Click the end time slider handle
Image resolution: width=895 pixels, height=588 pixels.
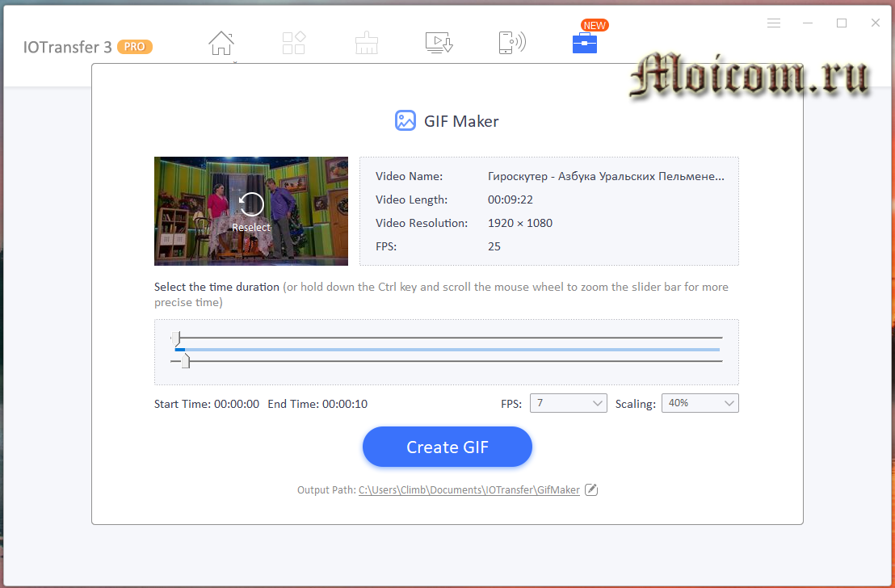pyautogui.click(x=185, y=361)
